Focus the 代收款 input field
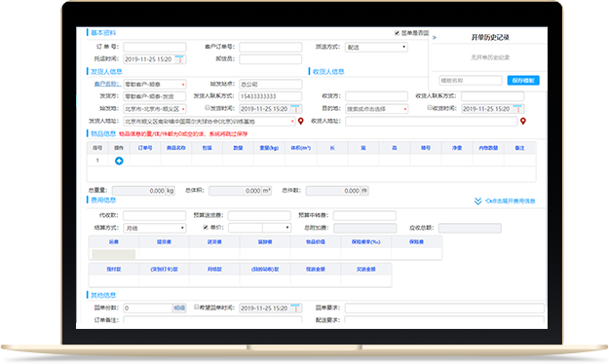 155,215
